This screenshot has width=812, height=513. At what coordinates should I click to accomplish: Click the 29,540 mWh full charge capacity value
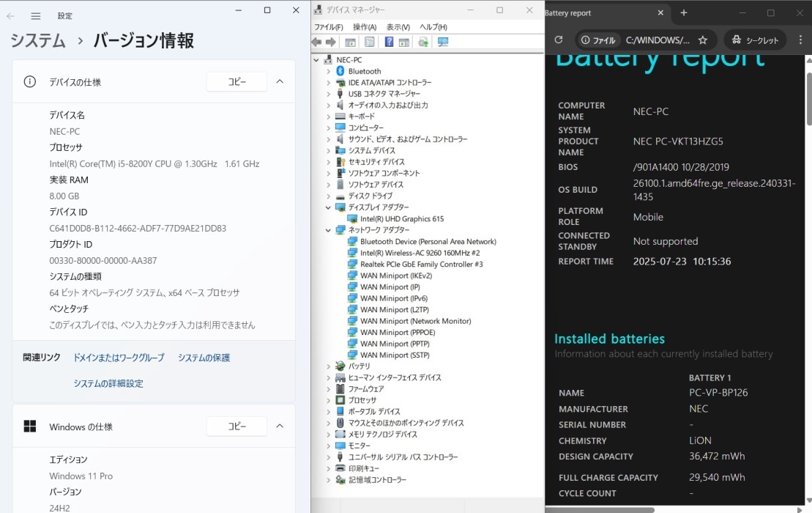[x=717, y=477]
